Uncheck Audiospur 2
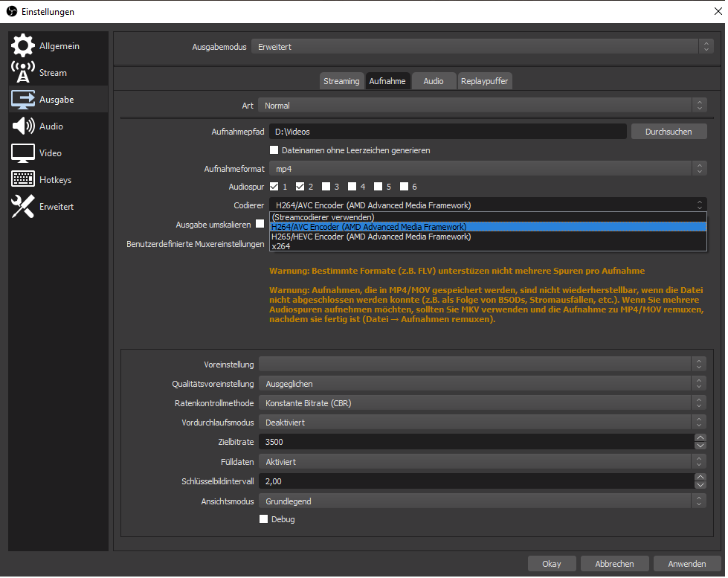728x578 pixels. click(x=300, y=186)
